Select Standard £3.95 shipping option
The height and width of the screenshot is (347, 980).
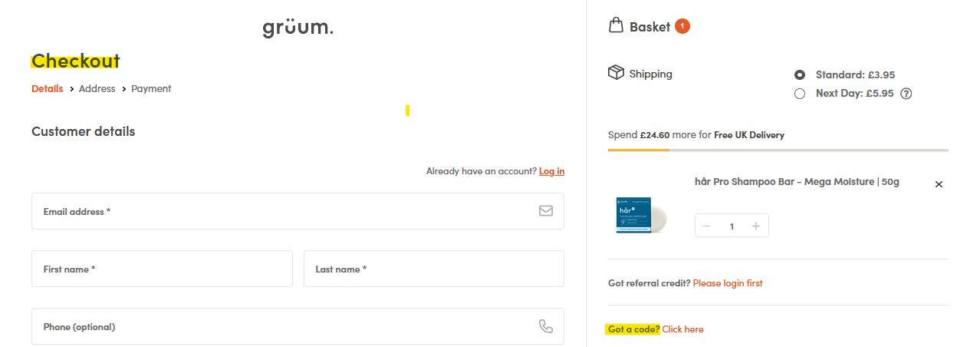click(800, 75)
